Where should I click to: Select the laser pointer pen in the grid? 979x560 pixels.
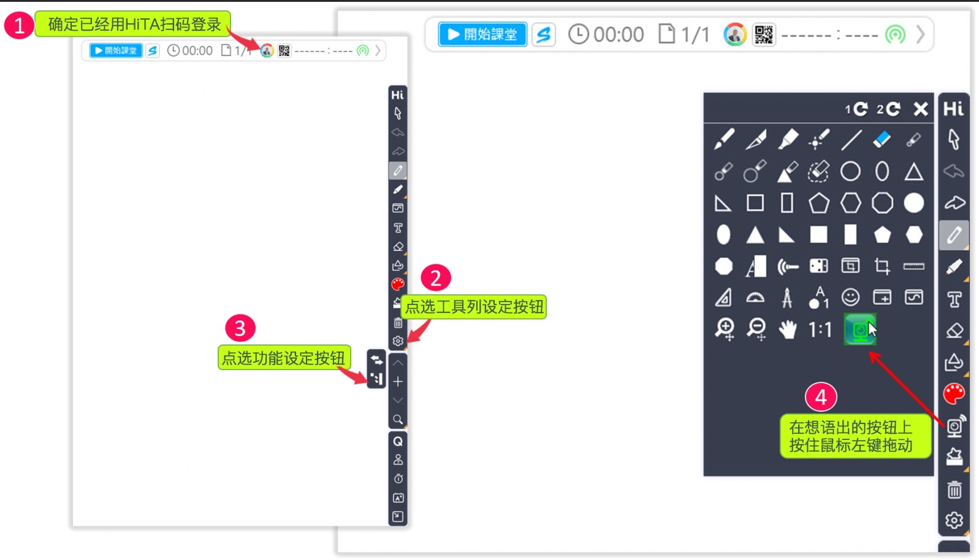coord(819,140)
